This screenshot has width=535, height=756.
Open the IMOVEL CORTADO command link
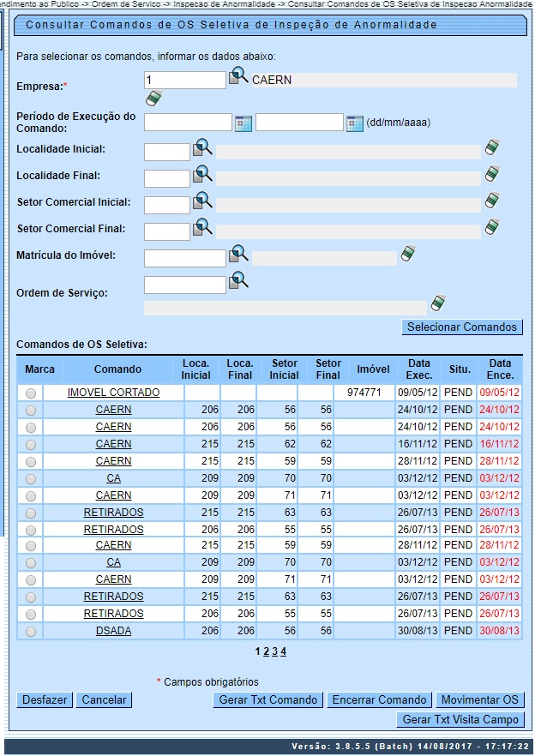click(113, 393)
